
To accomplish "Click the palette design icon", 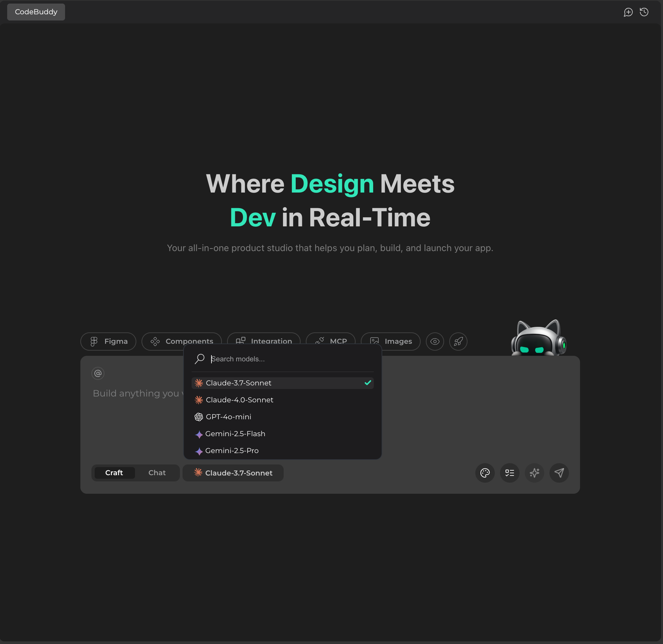I will (485, 473).
